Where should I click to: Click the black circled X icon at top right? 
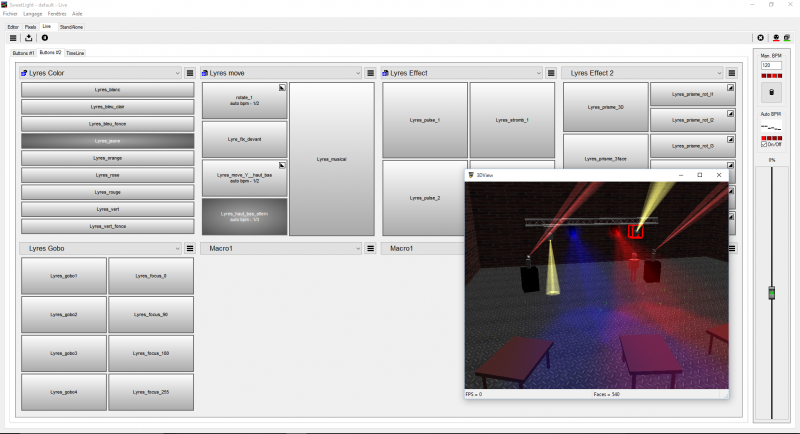pyautogui.click(x=761, y=37)
